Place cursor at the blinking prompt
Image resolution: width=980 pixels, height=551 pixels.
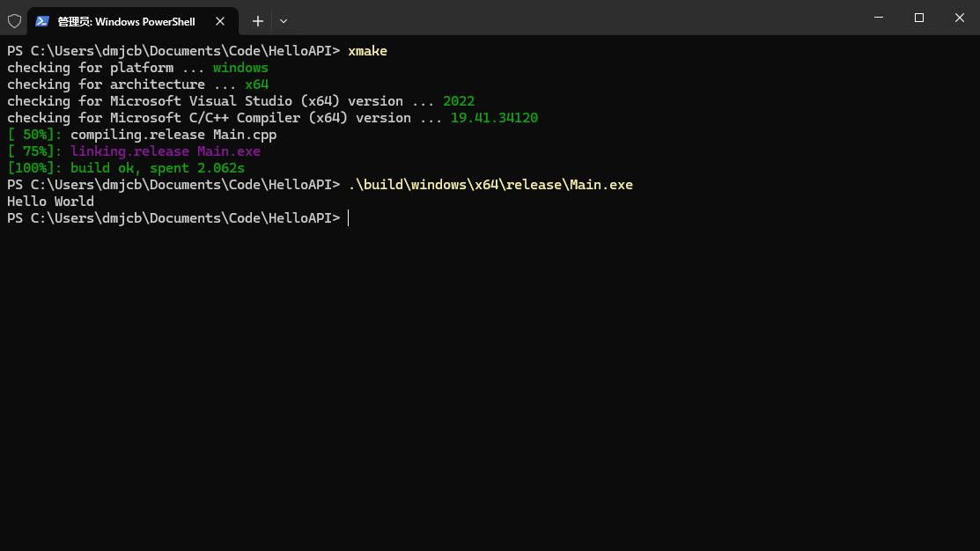pos(349,217)
